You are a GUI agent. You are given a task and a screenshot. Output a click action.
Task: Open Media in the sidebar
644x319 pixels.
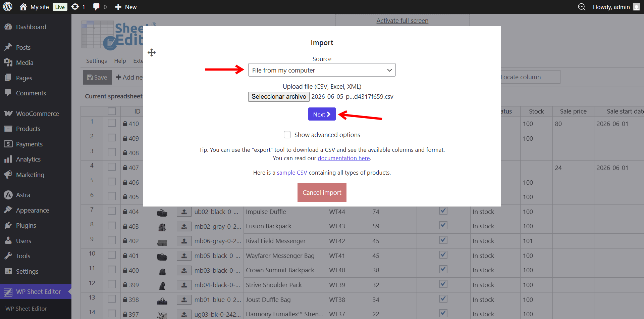click(24, 62)
